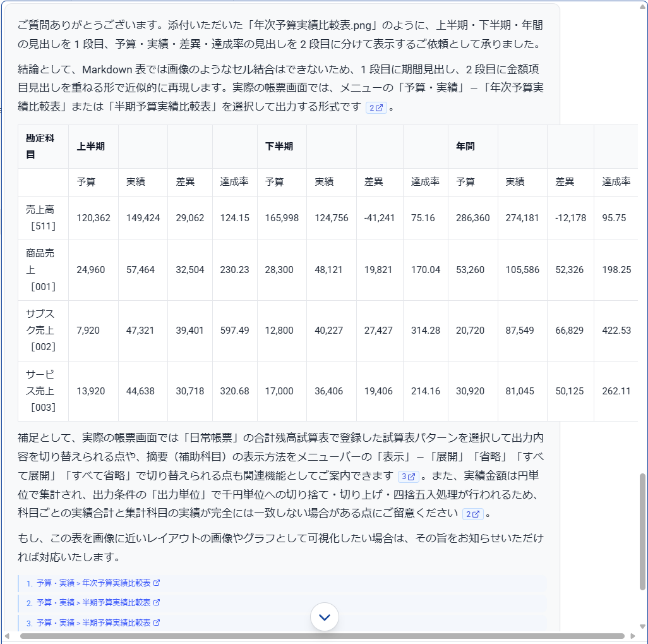This screenshot has width=648, height=644.
Task: Click the 75.16 rate cell
Action: tap(426, 218)
